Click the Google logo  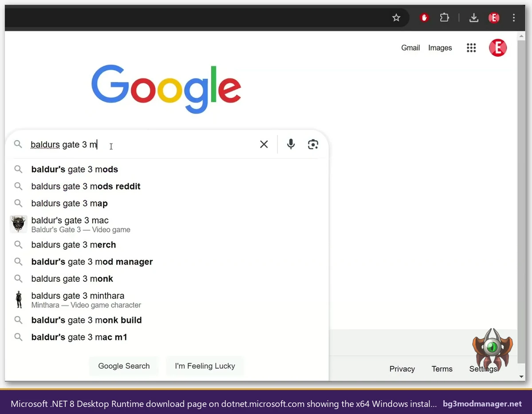point(166,89)
